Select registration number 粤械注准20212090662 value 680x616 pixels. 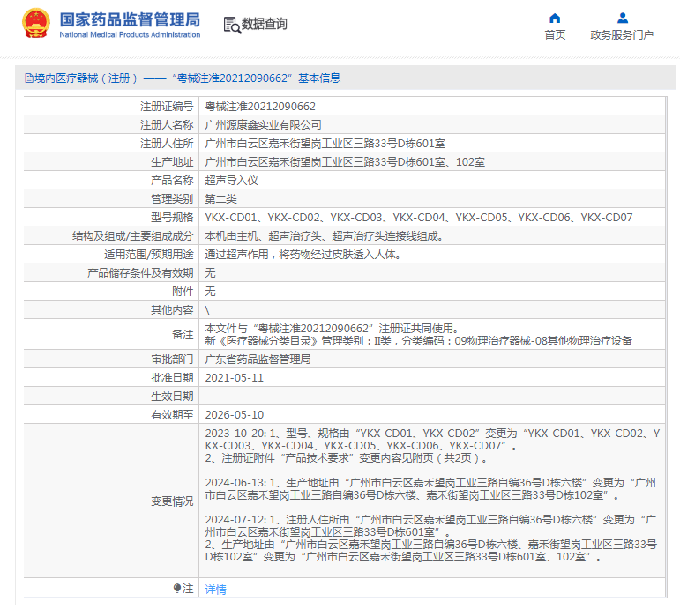[260, 106]
